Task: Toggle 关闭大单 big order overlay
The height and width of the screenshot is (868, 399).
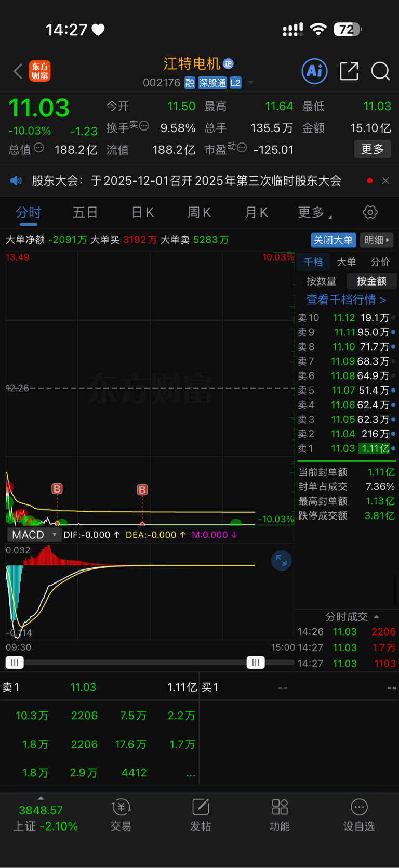Action: coord(334,240)
